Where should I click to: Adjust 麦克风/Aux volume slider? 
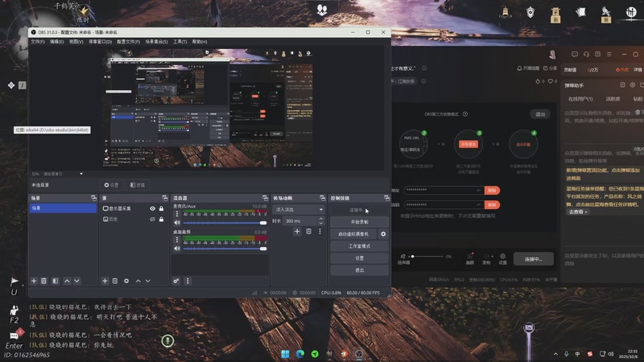[x=225, y=223]
